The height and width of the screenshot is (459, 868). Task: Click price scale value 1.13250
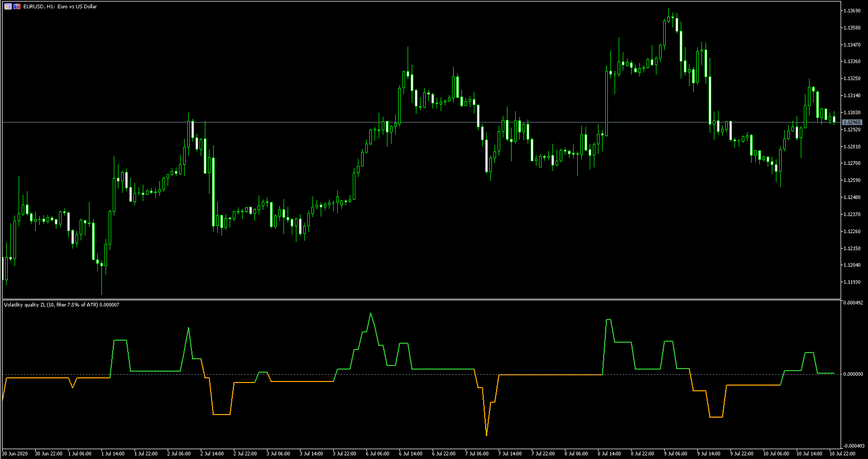852,79
